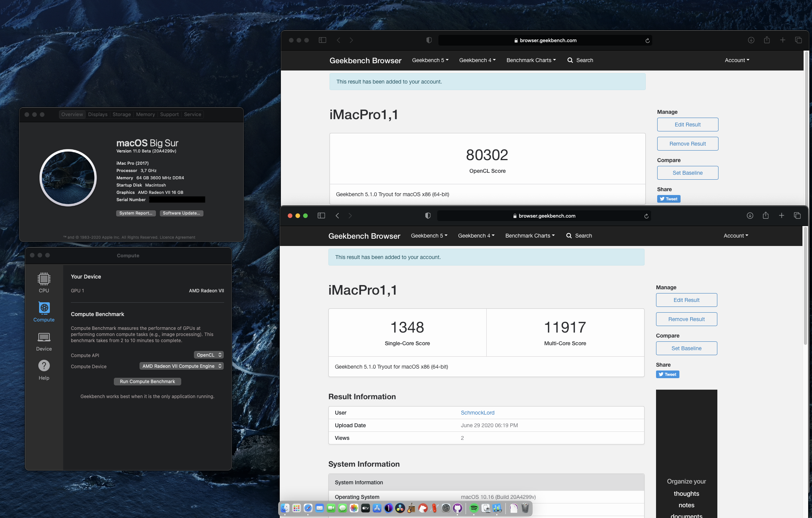Open the Compute Device selection dropdown

(x=181, y=366)
